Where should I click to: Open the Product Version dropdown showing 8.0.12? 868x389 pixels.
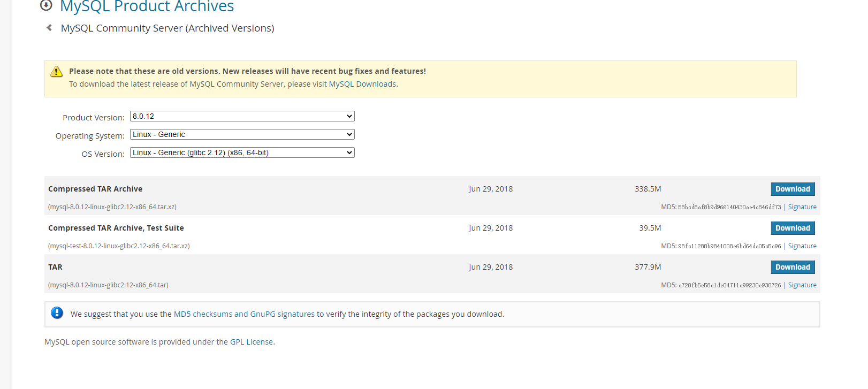click(242, 116)
